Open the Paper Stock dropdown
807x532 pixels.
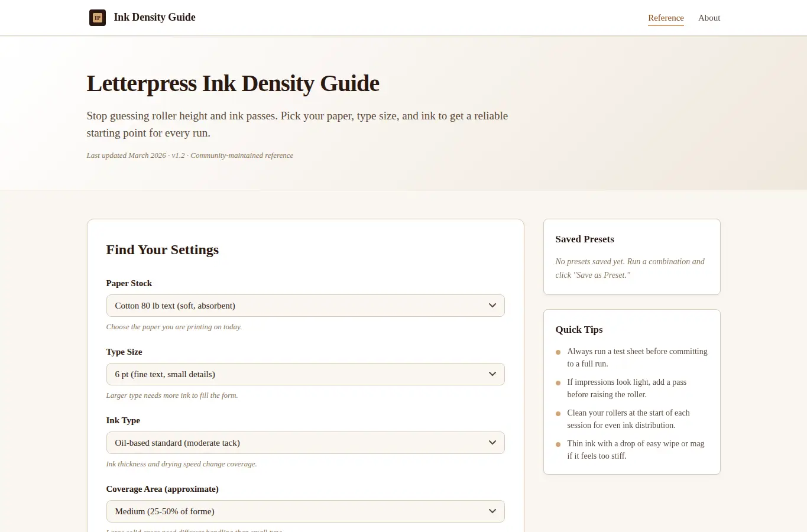click(305, 306)
